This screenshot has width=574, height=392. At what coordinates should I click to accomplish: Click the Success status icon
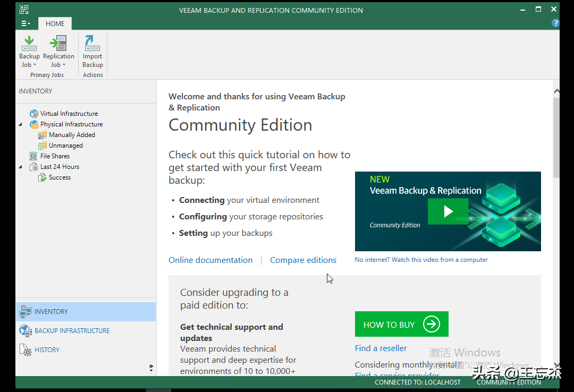click(43, 177)
